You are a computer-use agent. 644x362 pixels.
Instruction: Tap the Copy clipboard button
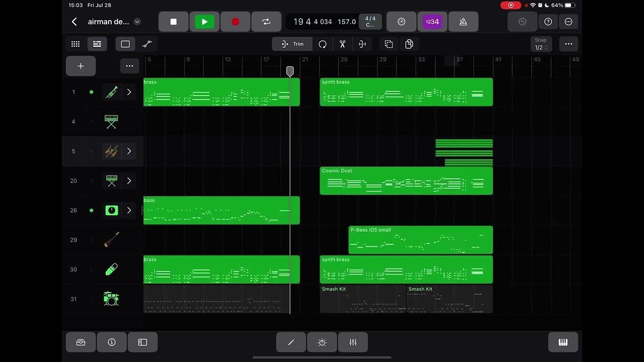click(x=409, y=44)
